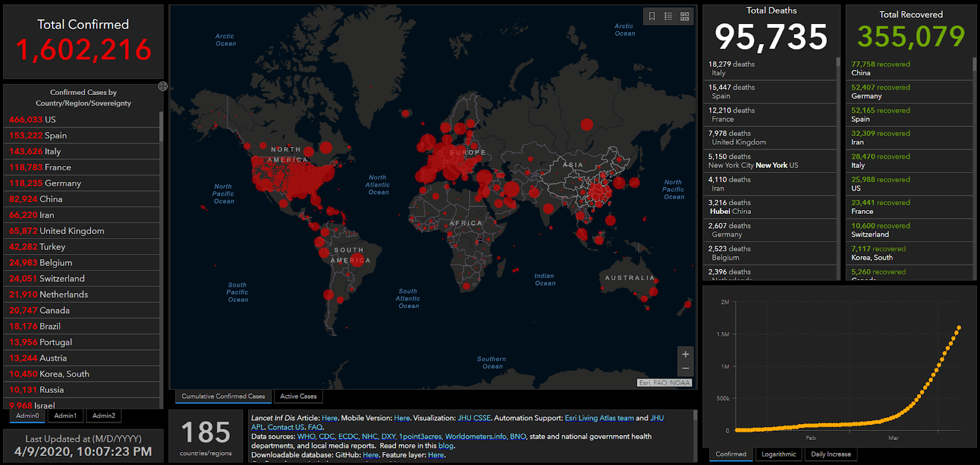
Task: Click the Contact US link
Action: click(286, 428)
